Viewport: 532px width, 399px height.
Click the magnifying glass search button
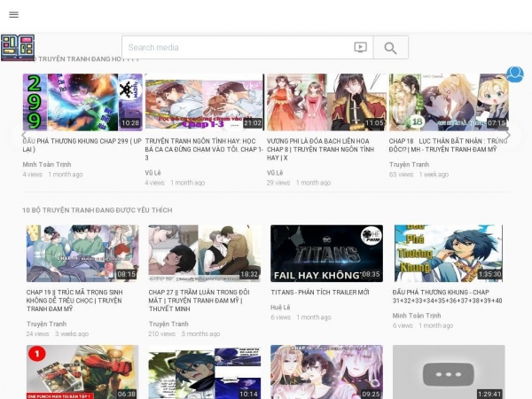pyautogui.click(x=390, y=47)
